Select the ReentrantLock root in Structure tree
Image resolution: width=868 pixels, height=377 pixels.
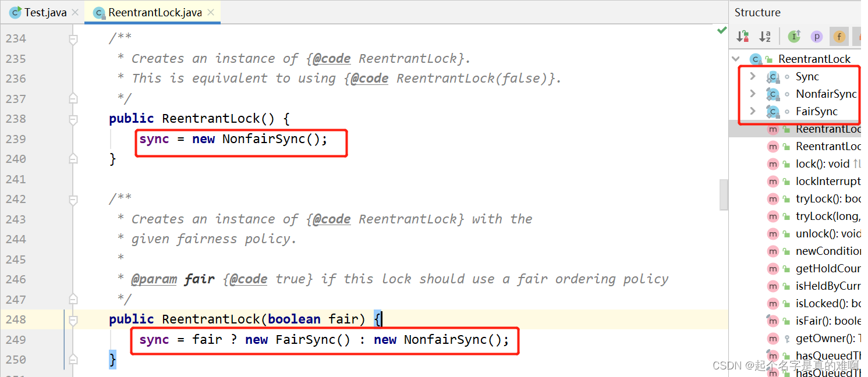click(814, 59)
